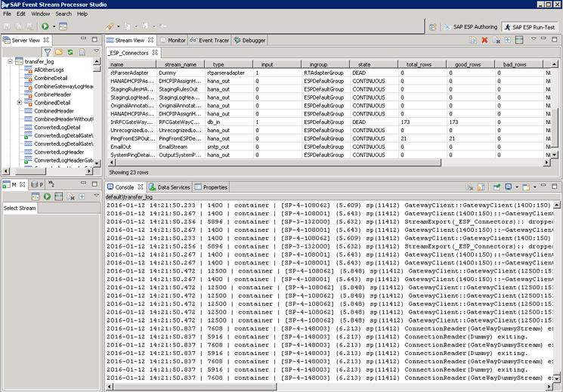The image size is (563, 392).
Task: Collapse the transfer_log tree node
Action: (x=9, y=62)
